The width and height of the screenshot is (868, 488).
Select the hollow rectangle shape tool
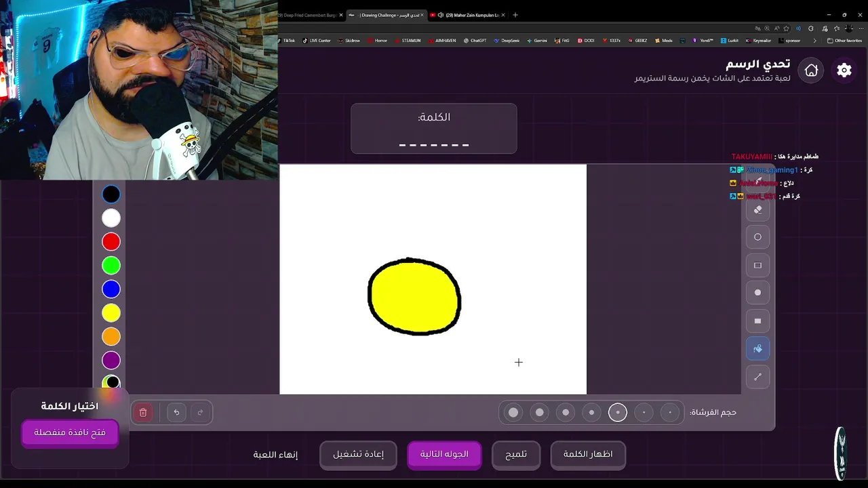[757, 265]
